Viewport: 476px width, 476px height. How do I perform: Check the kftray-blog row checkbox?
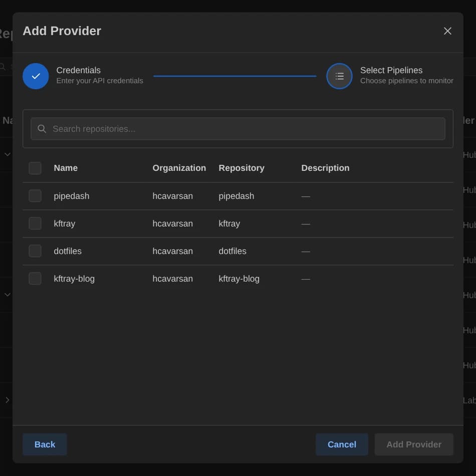[x=35, y=279]
